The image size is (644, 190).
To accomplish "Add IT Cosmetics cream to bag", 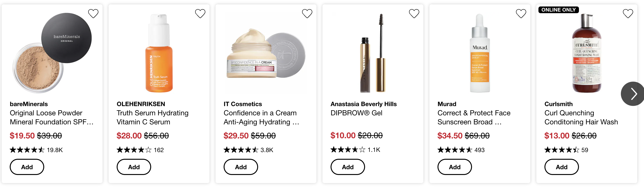I will [241, 167].
